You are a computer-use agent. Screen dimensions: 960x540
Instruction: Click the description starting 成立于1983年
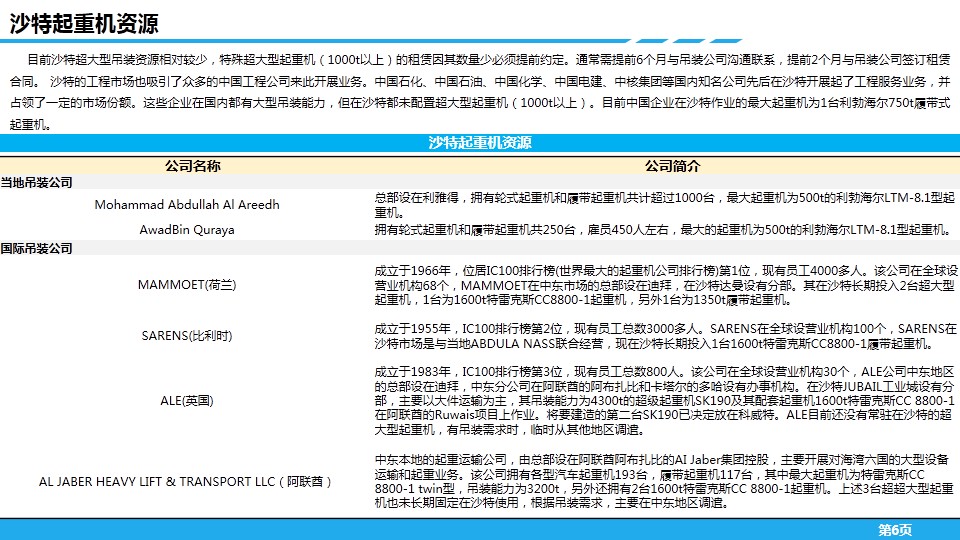point(665,400)
